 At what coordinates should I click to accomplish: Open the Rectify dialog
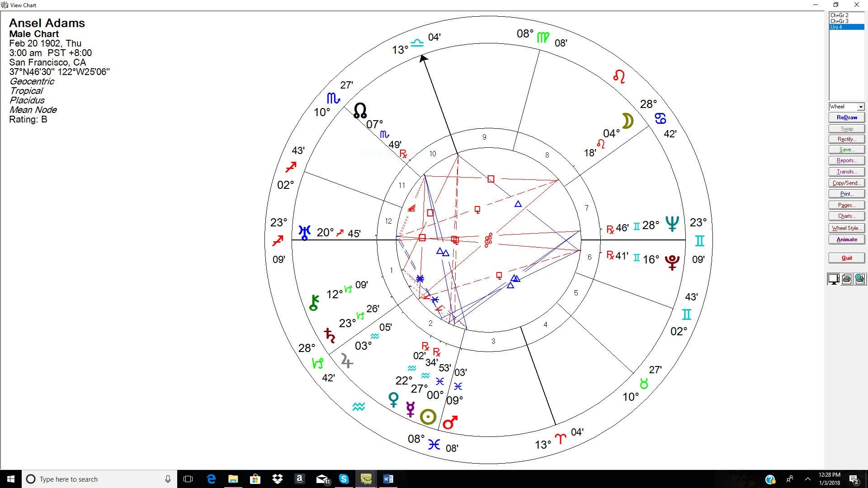pos(846,139)
